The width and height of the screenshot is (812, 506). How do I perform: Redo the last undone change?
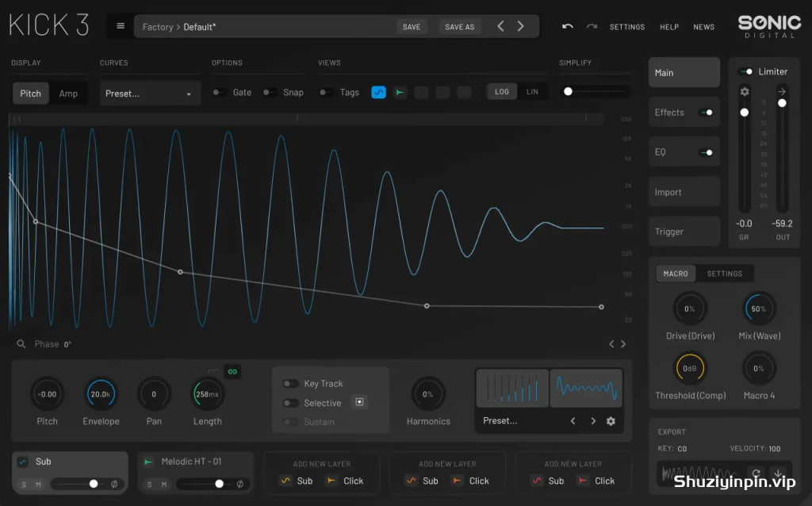[x=592, y=26]
